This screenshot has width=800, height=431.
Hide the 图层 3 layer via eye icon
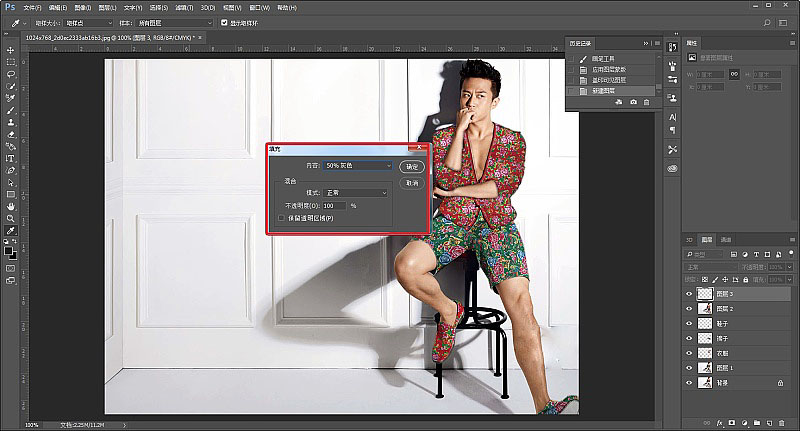(689, 294)
